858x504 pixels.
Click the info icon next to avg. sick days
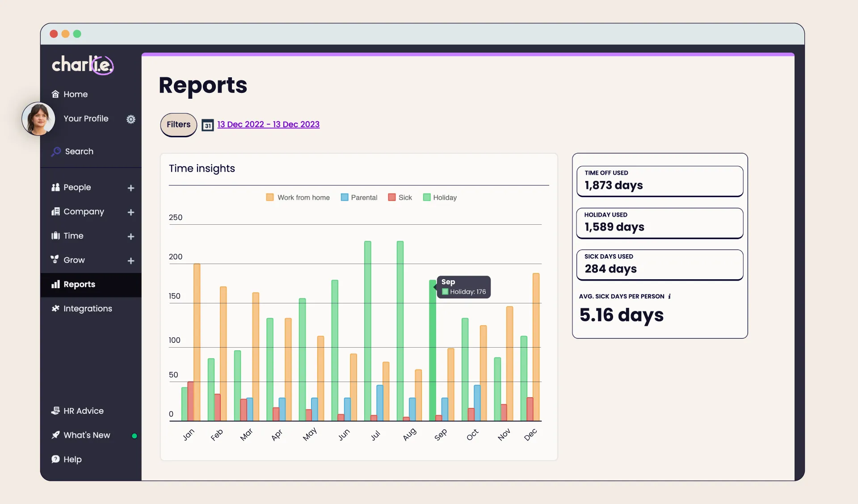point(669,296)
